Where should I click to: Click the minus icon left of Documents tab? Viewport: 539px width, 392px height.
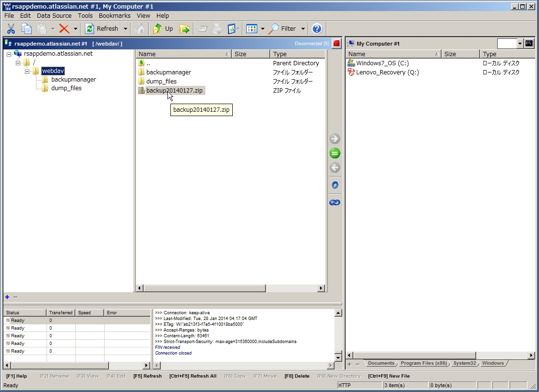point(358,364)
